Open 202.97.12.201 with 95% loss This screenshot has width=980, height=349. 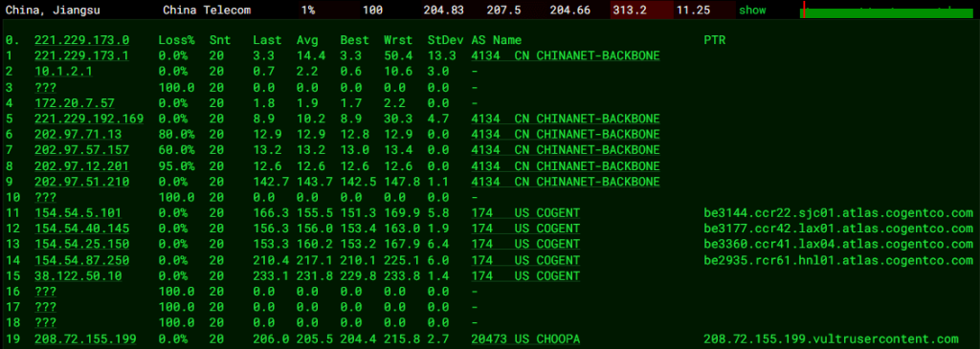(x=82, y=166)
